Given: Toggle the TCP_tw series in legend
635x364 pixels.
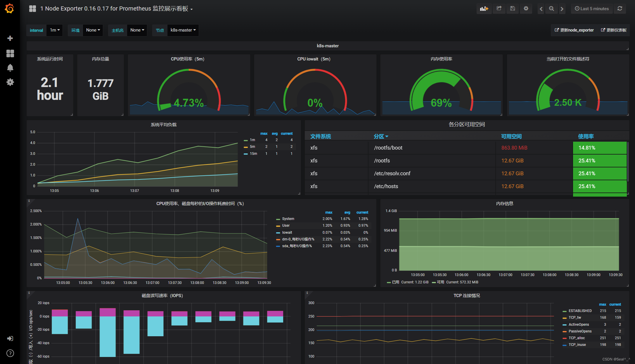Looking at the screenshot, I should click(x=575, y=318).
